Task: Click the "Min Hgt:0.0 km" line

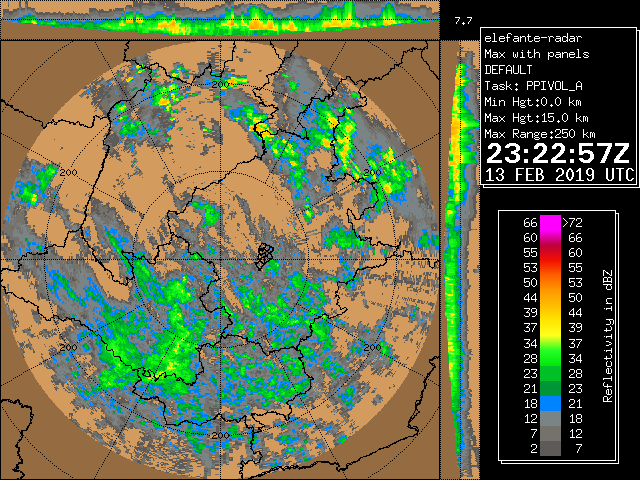Action: coord(532,102)
